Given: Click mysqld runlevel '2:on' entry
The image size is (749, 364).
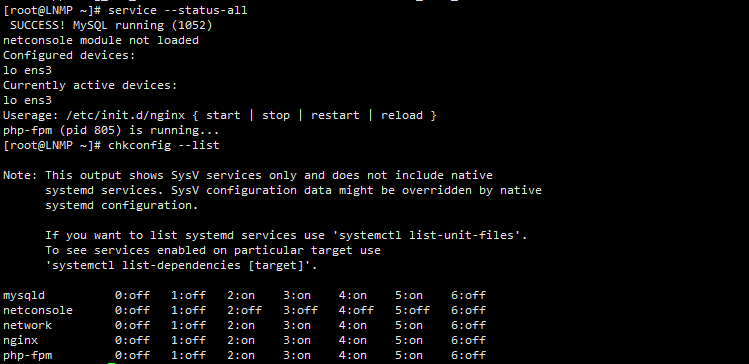Looking at the screenshot, I should tap(241, 295).
